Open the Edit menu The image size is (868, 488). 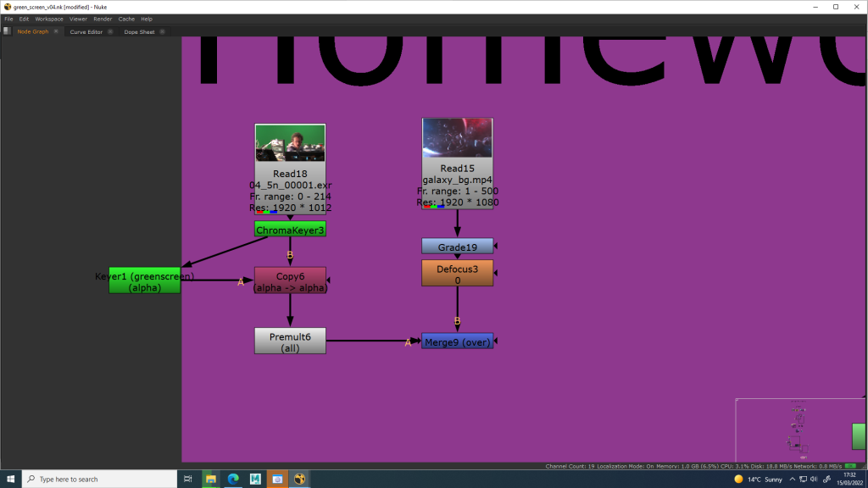24,19
